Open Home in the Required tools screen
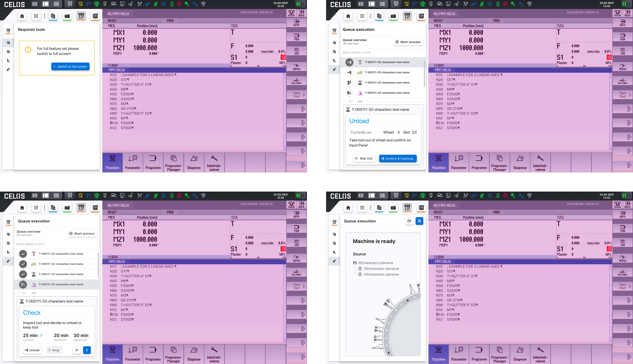This screenshot has height=364, width=633. [x=22, y=16]
